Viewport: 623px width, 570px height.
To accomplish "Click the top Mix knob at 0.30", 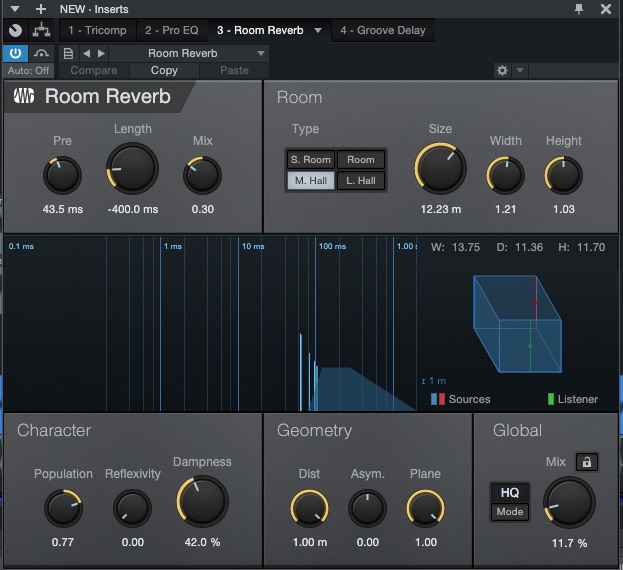I will 202,175.
